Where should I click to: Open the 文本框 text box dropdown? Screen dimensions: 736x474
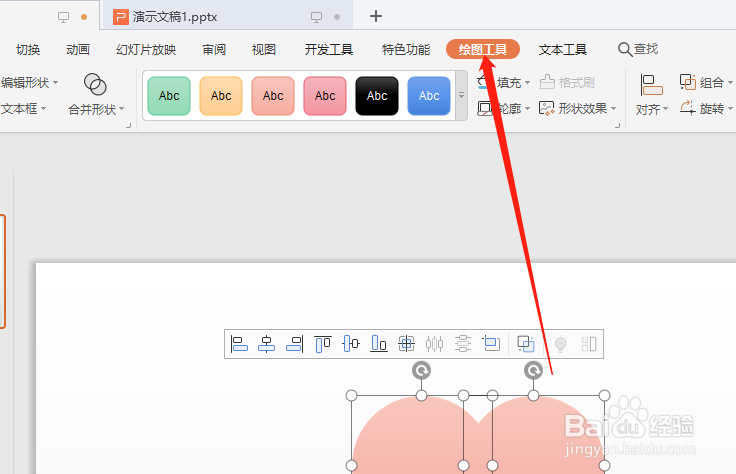[x=23, y=108]
